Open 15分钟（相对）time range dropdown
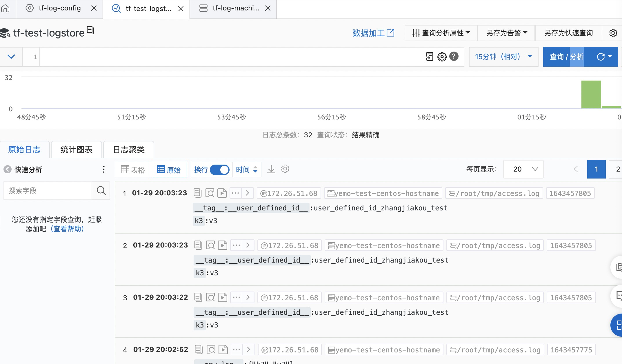 pos(504,57)
